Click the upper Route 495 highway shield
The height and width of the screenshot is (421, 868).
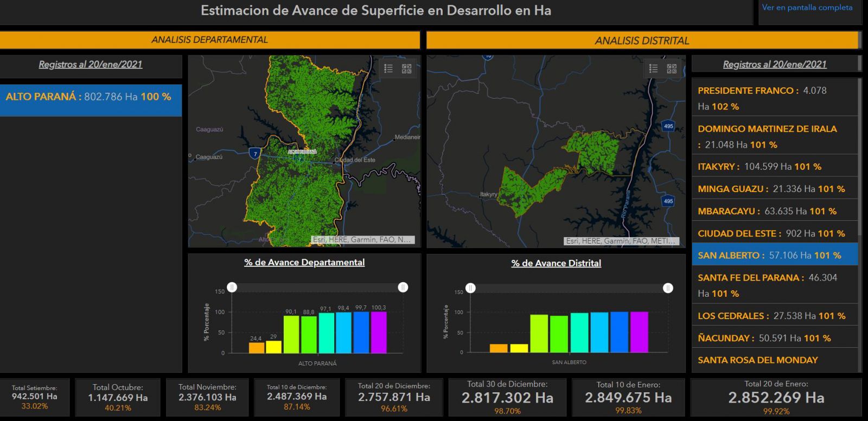(668, 126)
